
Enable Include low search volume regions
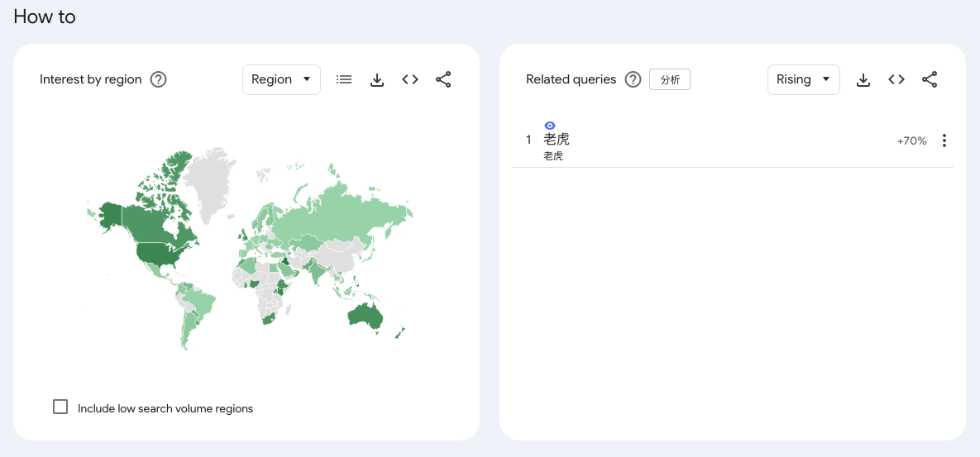click(60, 407)
